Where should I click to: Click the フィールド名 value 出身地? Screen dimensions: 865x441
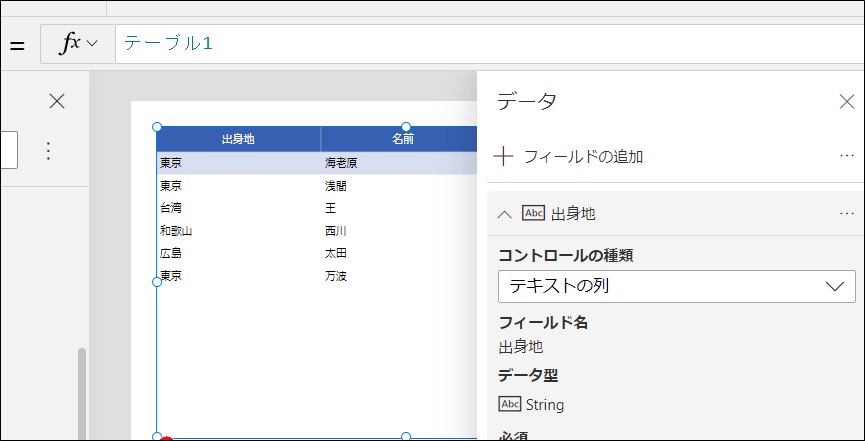(x=521, y=347)
